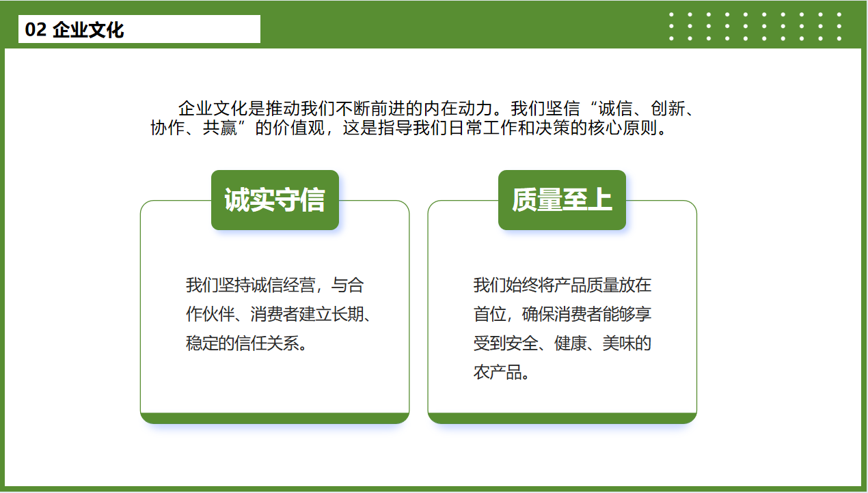Select the body text beginning "我们始终将产品质量"
This screenshot has height=493, width=868.
(562, 328)
